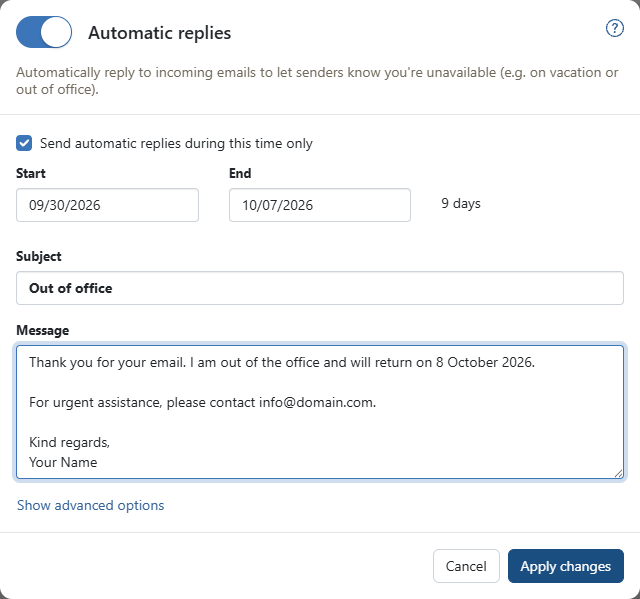
Task: Grab the message box resize handle
Action: (x=618, y=473)
